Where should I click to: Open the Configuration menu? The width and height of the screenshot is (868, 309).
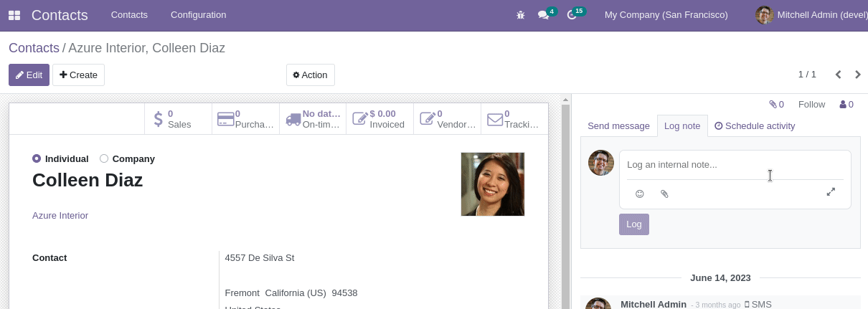(x=198, y=15)
